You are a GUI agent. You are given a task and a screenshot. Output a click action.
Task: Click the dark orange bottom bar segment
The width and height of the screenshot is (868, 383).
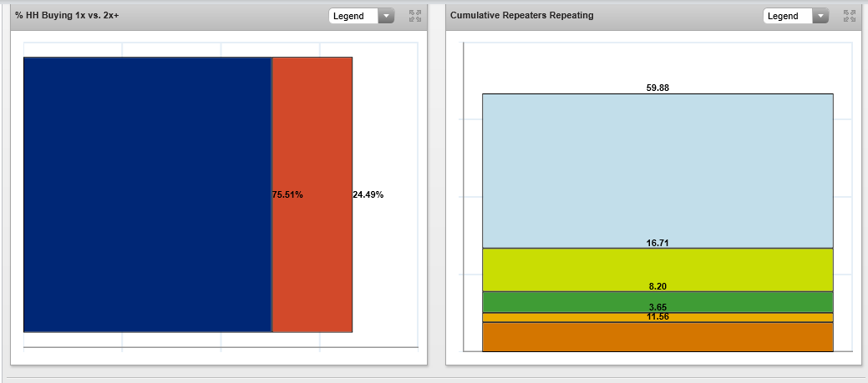point(657,337)
